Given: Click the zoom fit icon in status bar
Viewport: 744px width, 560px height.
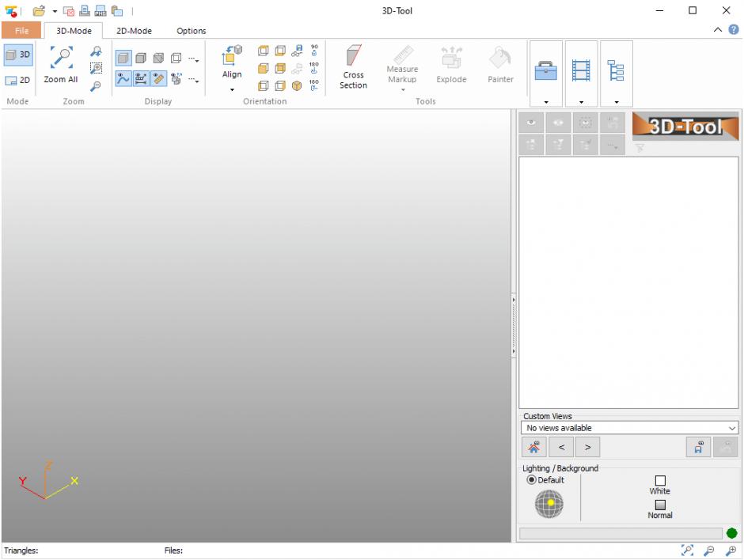Looking at the screenshot, I should pyautogui.click(x=687, y=550).
